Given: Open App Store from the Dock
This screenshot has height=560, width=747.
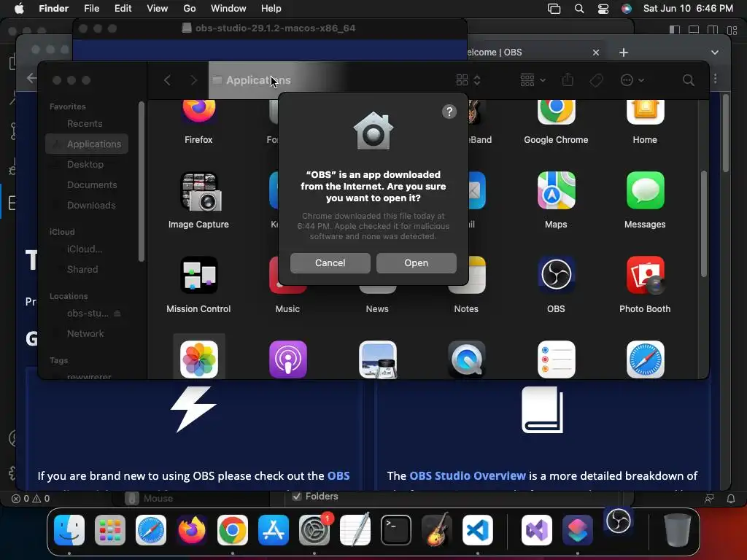Looking at the screenshot, I should 274,530.
